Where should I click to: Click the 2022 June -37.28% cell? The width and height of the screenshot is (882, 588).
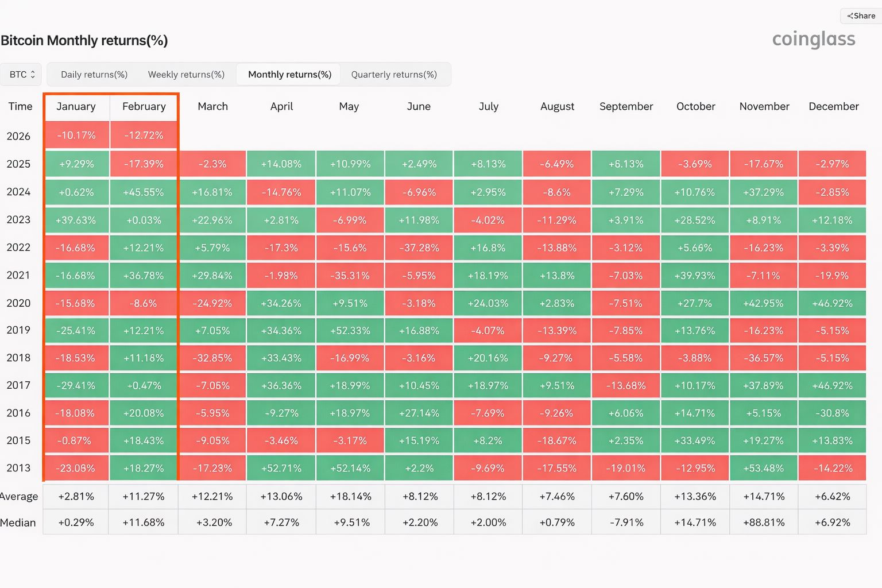[x=419, y=248]
